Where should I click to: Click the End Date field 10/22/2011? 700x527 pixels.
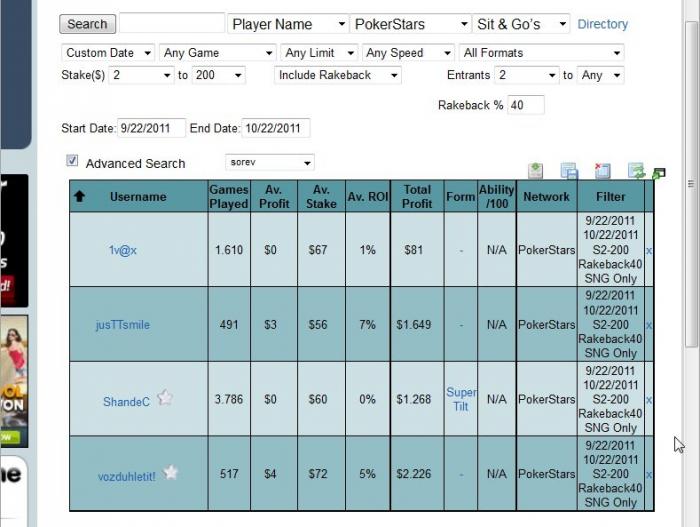click(x=275, y=128)
